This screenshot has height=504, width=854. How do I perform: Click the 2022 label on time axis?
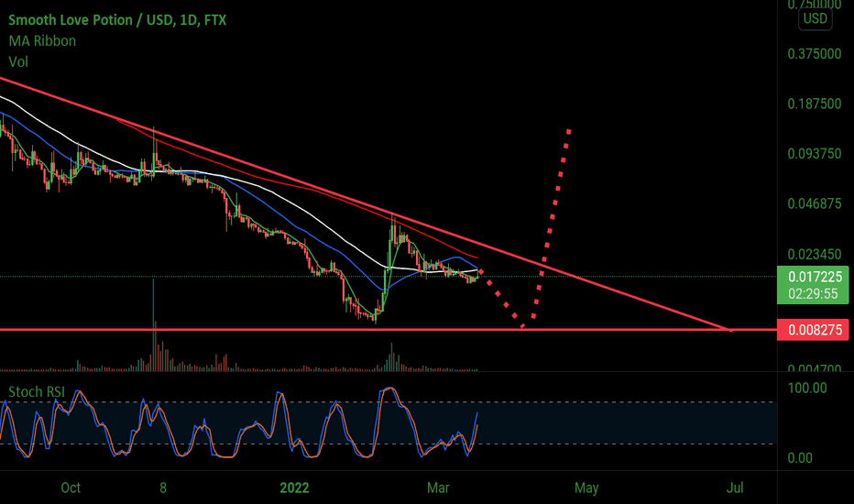(294, 488)
